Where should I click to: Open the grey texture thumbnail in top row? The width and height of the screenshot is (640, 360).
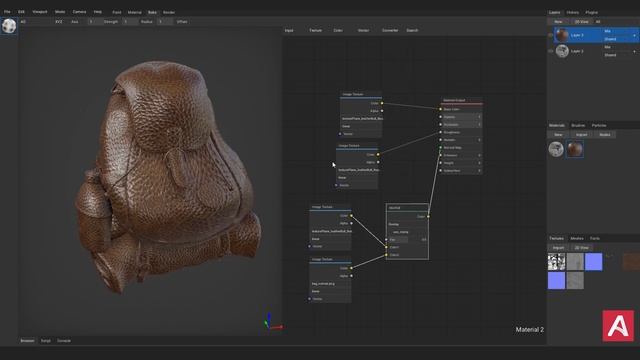click(x=575, y=262)
